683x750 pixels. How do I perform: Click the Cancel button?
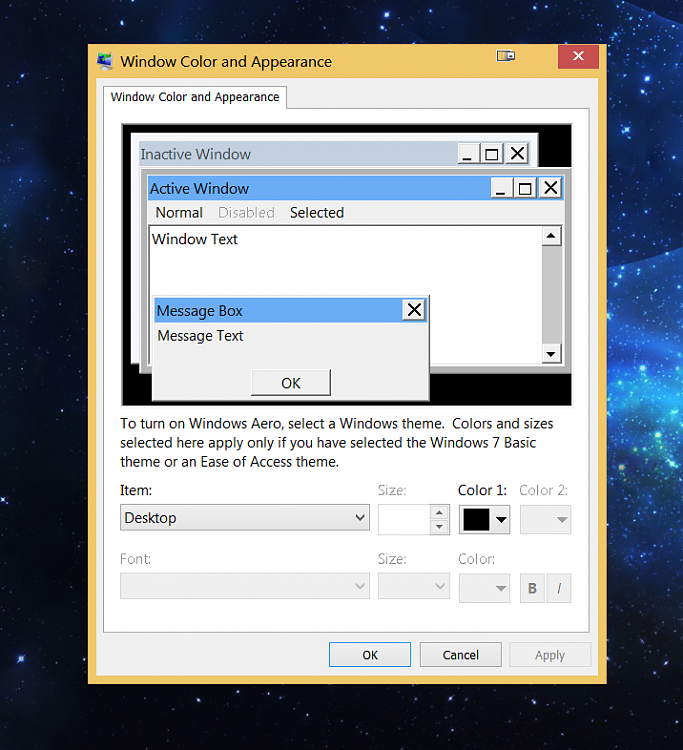point(461,654)
